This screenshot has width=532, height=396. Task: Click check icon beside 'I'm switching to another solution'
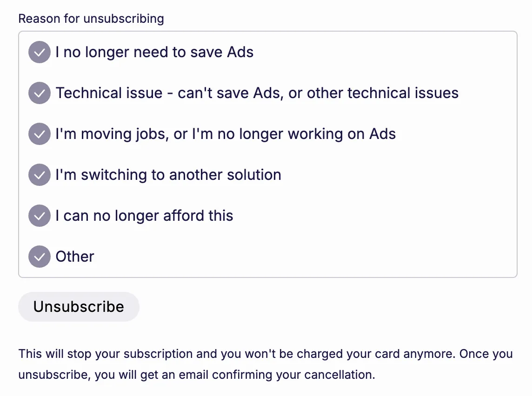click(40, 175)
